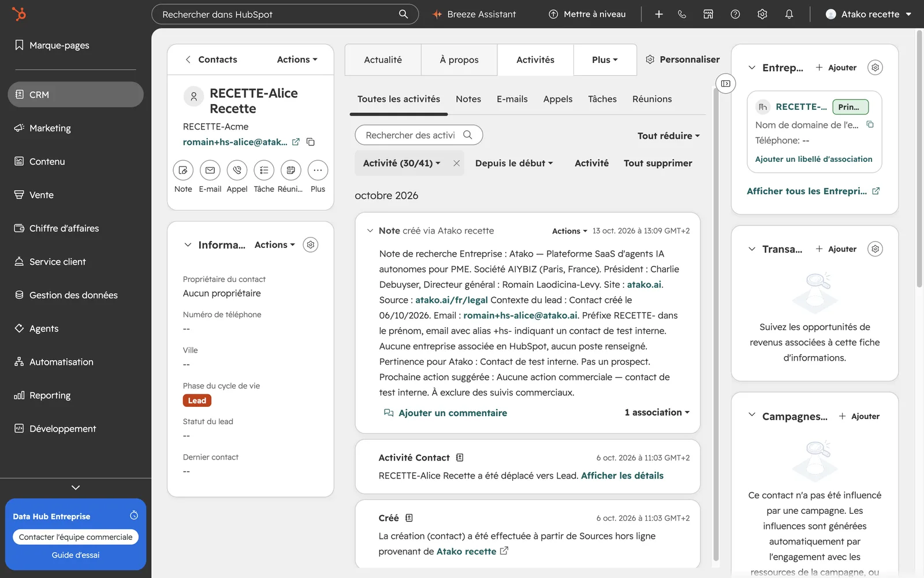Start an Appel call with the contact
Image resolution: width=924 pixels, height=578 pixels.
(x=237, y=170)
